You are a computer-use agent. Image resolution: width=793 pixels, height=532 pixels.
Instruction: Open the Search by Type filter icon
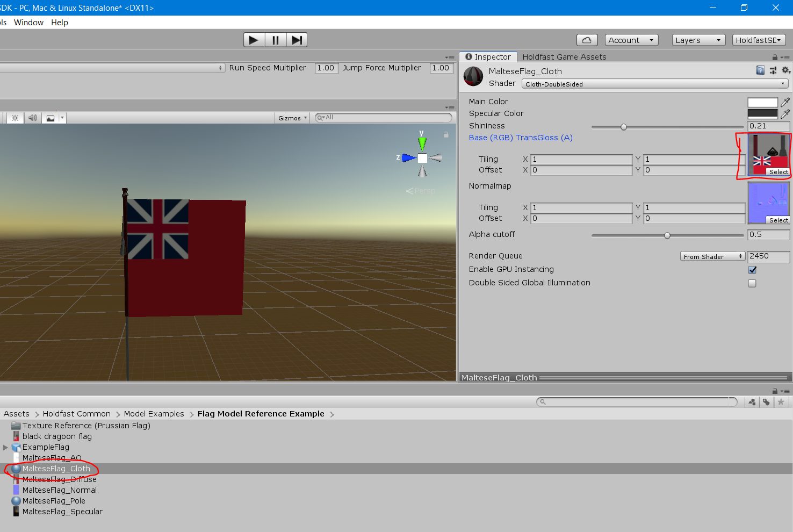point(752,402)
